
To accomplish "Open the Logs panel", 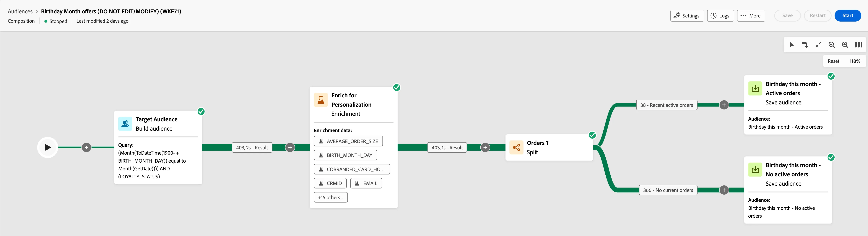I will [720, 15].
